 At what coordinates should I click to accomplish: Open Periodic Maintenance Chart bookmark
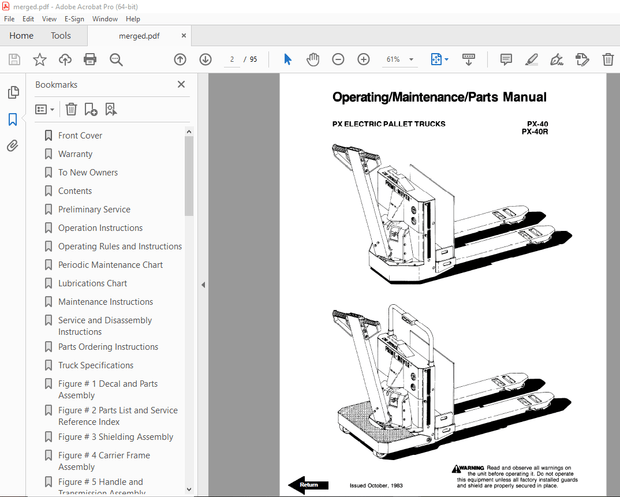(x=110, y=265)
